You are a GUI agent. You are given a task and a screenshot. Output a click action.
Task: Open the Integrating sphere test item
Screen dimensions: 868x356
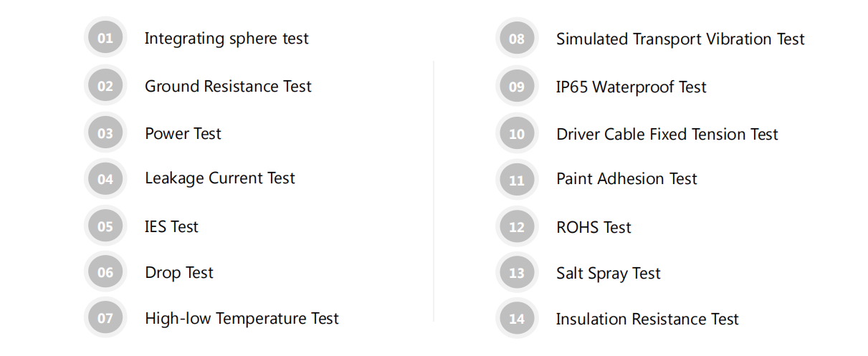tap(226, 39)
